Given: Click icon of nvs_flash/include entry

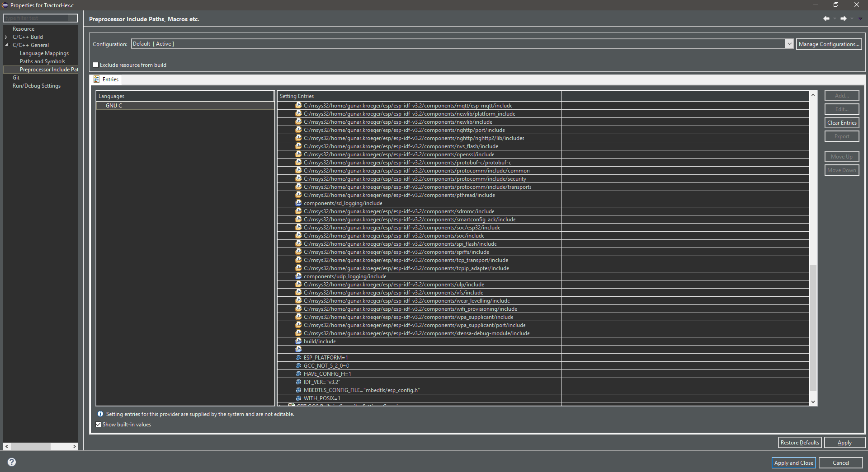Looking at the screenshot, I should coord(298,146).
